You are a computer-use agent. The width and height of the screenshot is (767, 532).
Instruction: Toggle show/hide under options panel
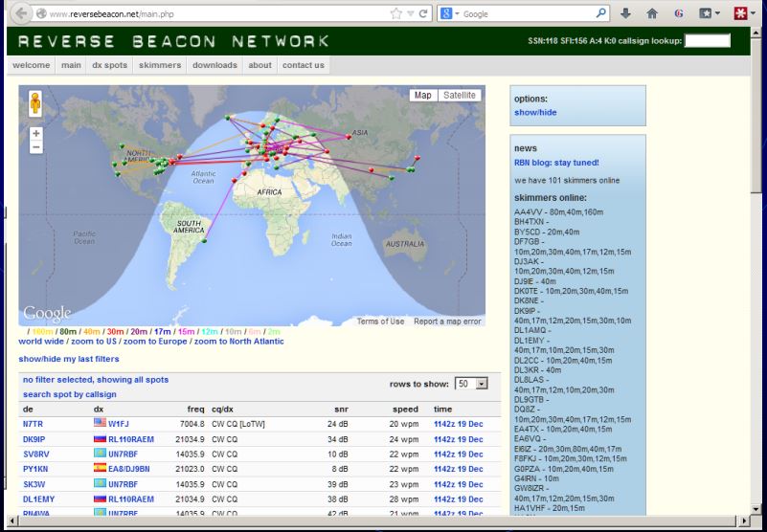(x=534, y=113)
